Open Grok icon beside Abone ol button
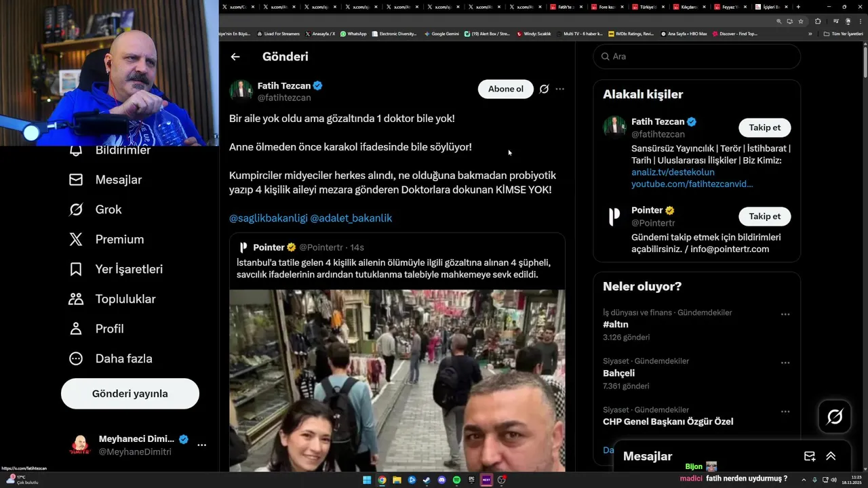 (x=544, y=89)
